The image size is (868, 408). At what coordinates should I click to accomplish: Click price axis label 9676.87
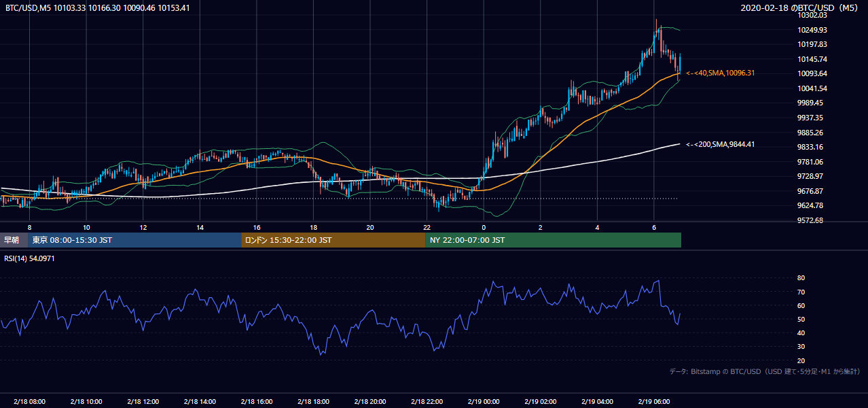point(810,191)
